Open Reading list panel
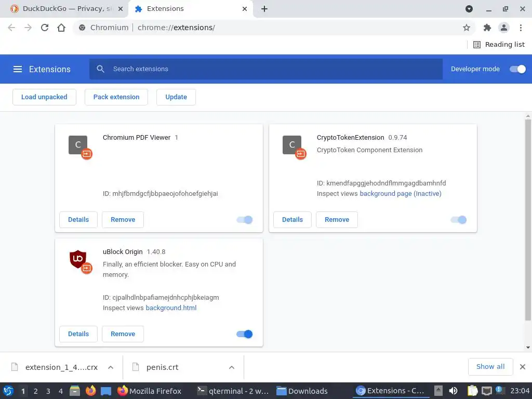 pyautogui.click(x=499, y=45)
